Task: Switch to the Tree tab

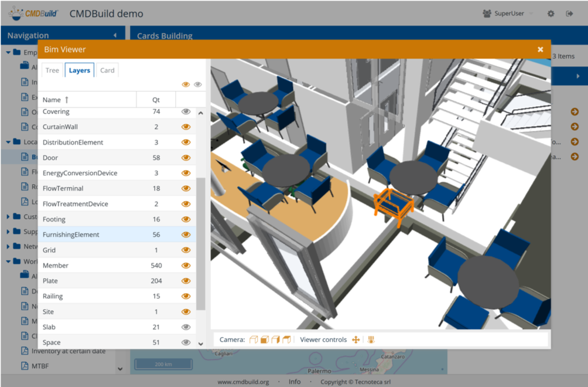Action: click(52, 70)
